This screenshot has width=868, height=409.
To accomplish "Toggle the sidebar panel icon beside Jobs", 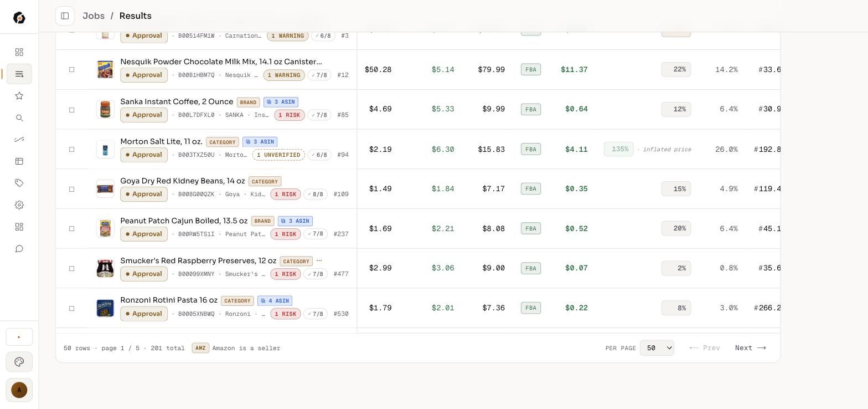I will [x=65, y=16].
